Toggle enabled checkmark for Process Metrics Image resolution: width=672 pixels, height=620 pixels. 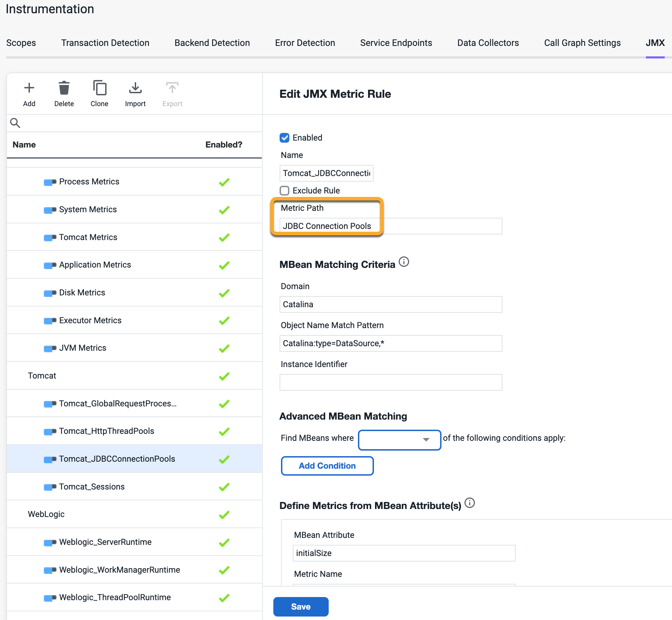pyautogui.click(x=224, y=182)
